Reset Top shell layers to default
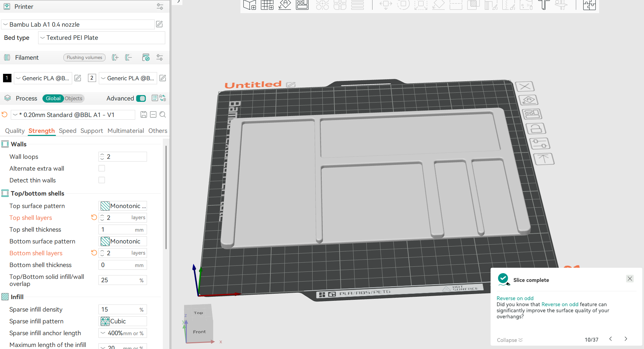The height and width of the screenshot is (349, 644). pyautogui.click(x=94, y=217)
